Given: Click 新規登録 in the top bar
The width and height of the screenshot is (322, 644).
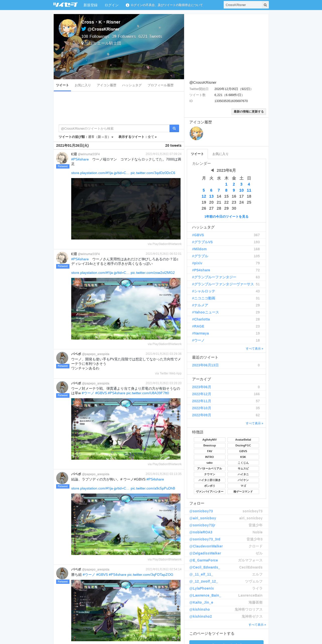Looking at the screenshot, I should pyautogui.click(x=91, y=5).
